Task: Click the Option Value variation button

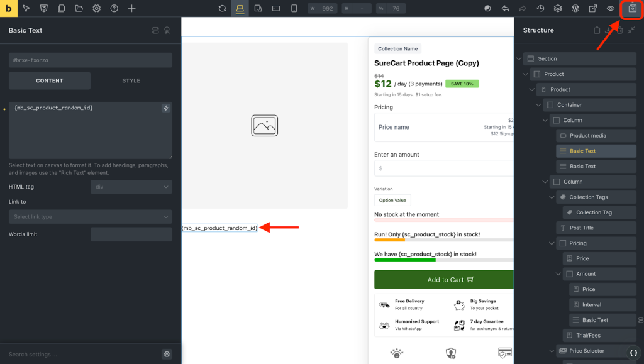Action: coord(392,200)
